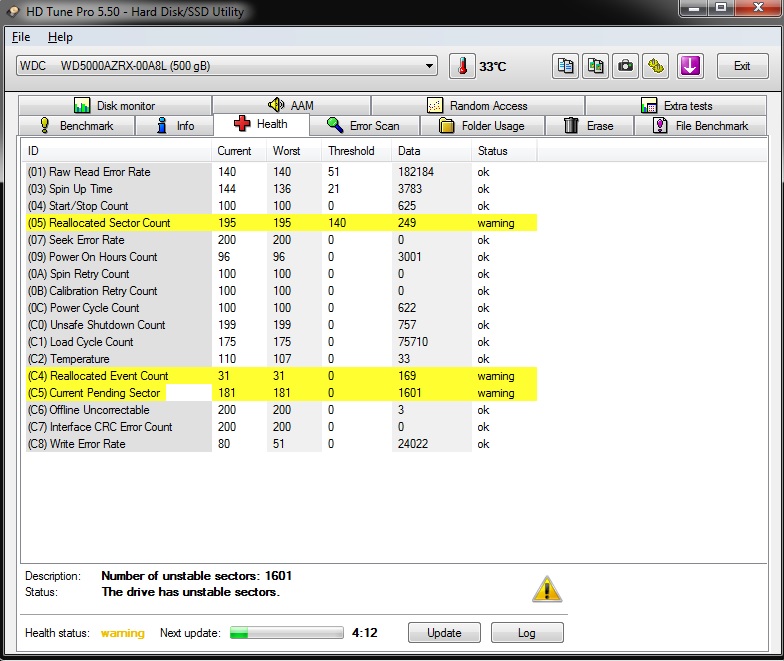Click the Number of unstable sectors description
This screenshot has width=784, height=661.
pyautogui.click(x=196, y=576)
